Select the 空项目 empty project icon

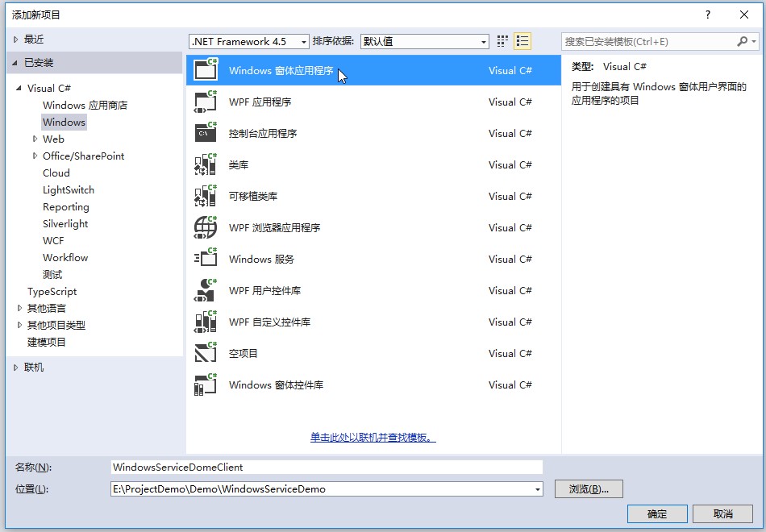coord(206,354)
